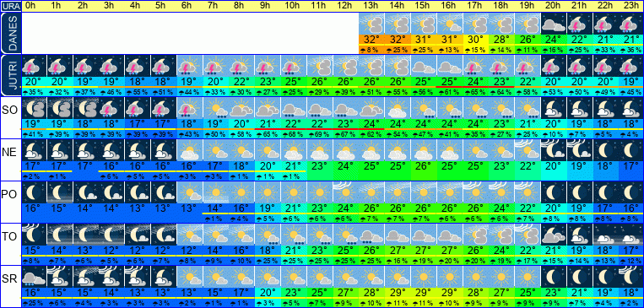This screenshot has height=308, width=644.
Task: Click the JUTRI 0h night thunderstorm icon
Action: pyautogui.click(x=34, y=66)
